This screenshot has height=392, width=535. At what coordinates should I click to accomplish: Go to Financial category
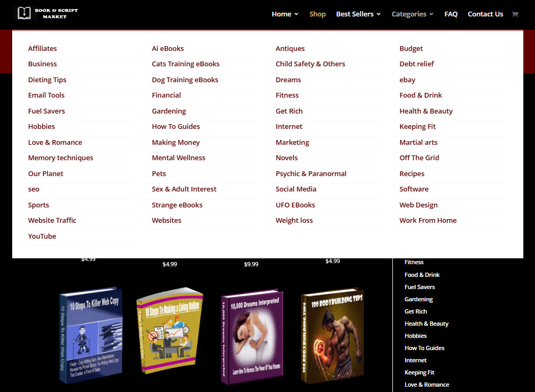tap(166, 95)
